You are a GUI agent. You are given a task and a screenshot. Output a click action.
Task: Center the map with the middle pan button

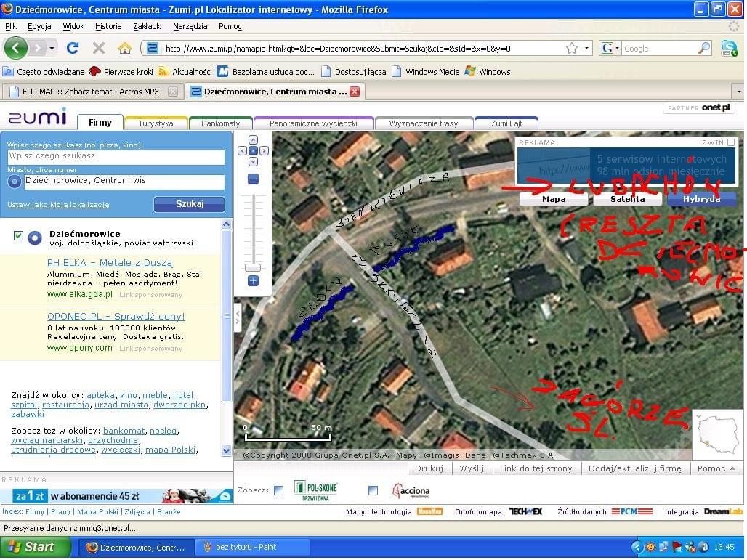pyautogui.click(x=253, y=150)
